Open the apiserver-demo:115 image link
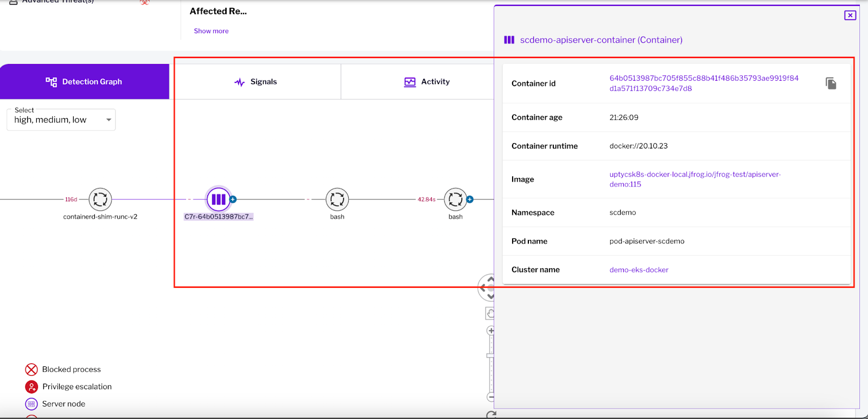The image size is (868, 419). [695, 179]
